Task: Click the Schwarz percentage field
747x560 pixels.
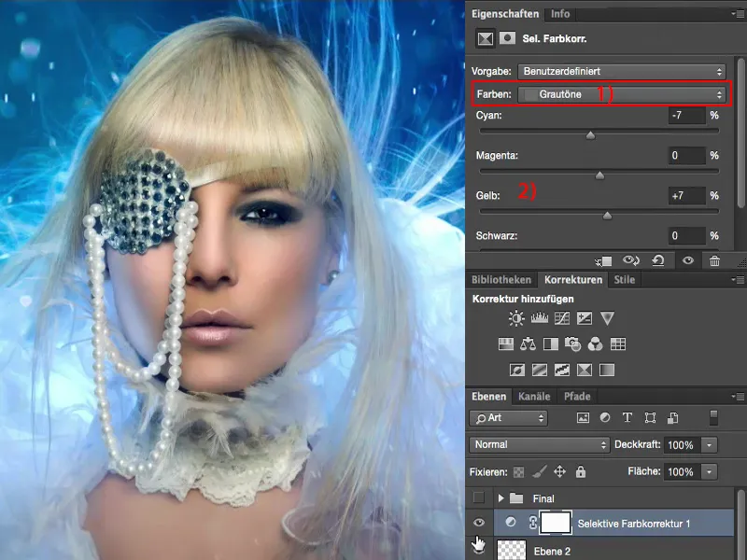Action: 687,236
